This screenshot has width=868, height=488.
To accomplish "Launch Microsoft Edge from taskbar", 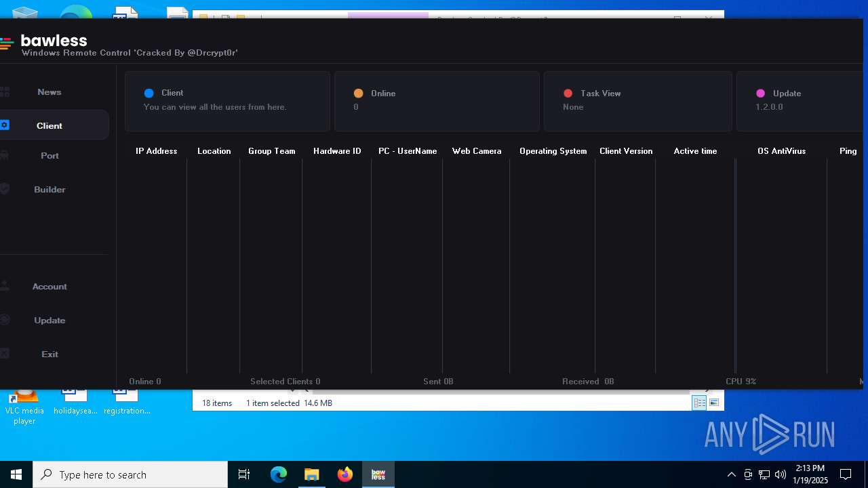I will click(x=279, y=474).
